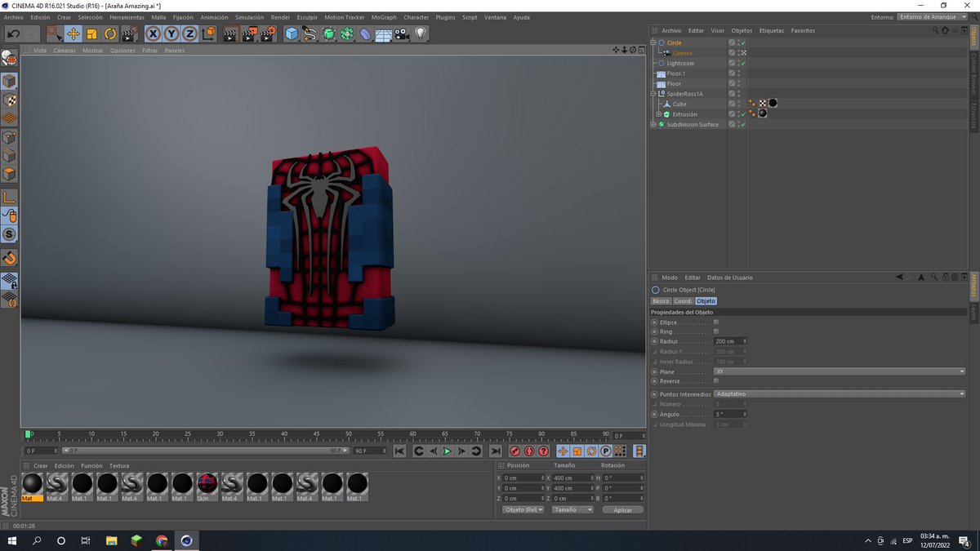Toggle X-axis lock button
Screen dimensions: 980x551
pyautogui.click(x=153, y=33)
